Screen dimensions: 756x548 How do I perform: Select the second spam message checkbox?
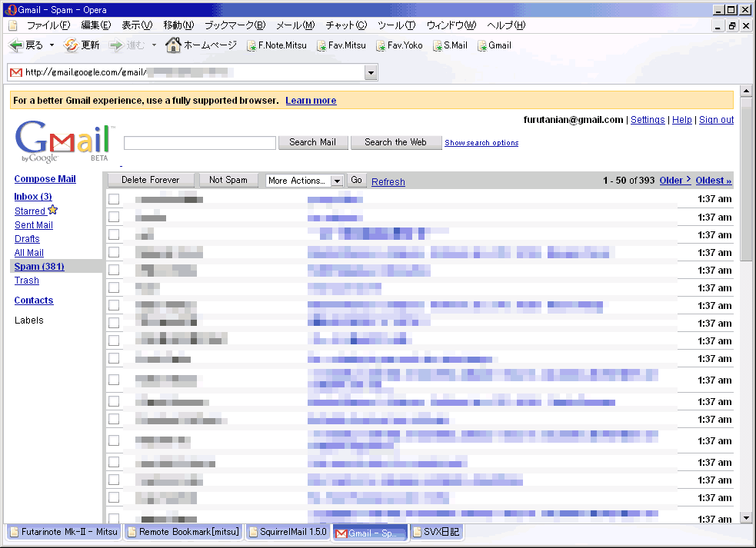[x=114, y=218]
